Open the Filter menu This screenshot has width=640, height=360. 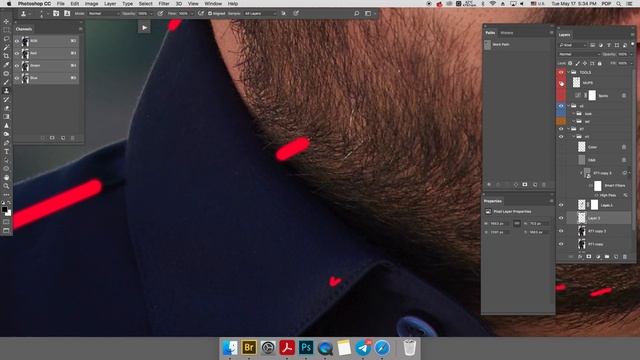(164, 4)
